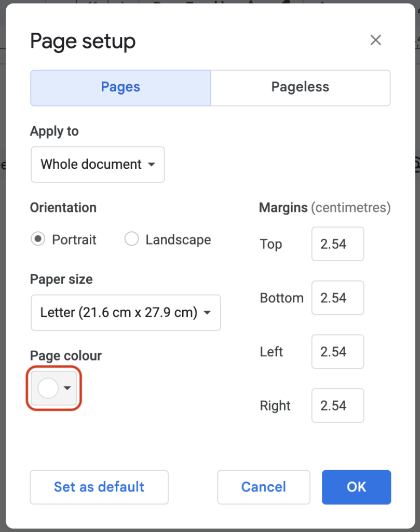The image size is (420, 532).
Task: Edit the Right margin field
Action: 337,405
